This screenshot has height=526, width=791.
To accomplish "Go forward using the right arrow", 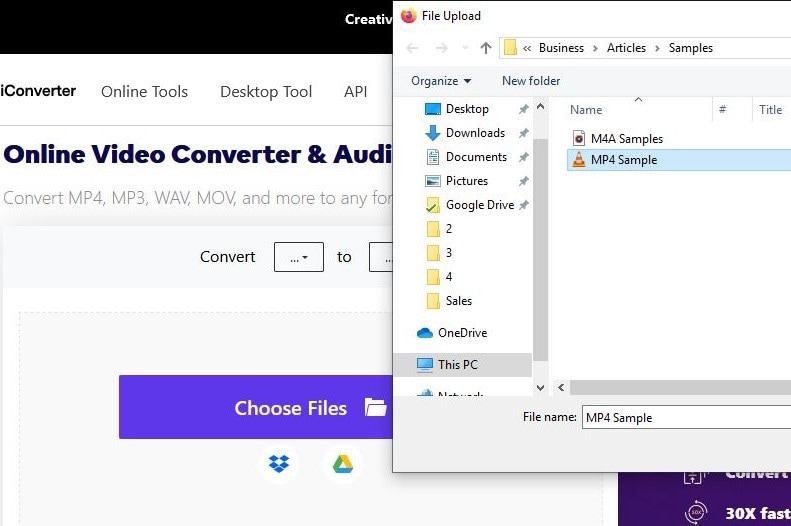I will point(441,48).
